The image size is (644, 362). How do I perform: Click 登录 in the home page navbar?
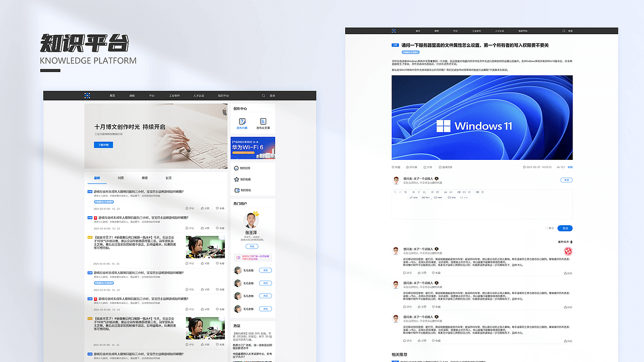[272, 96]
